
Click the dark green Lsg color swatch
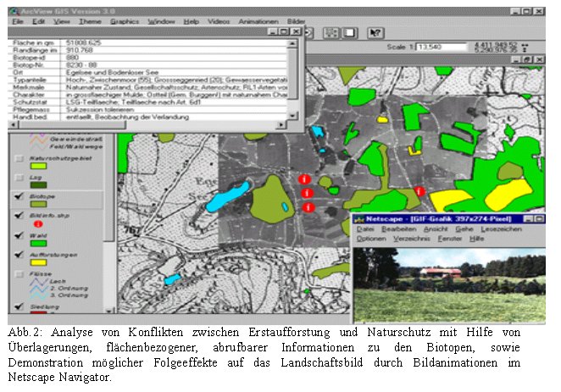38,185
